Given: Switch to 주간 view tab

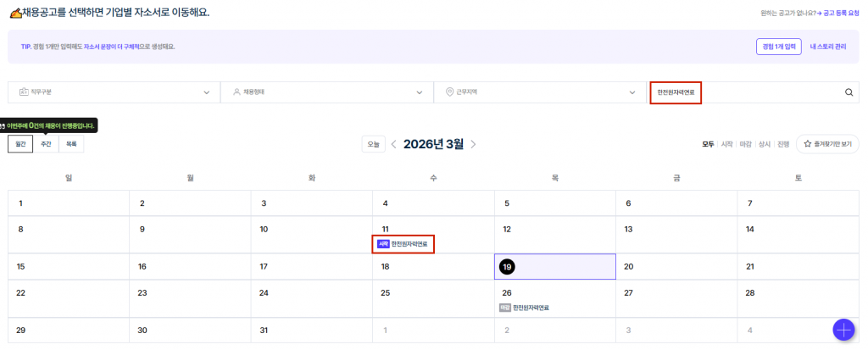Looking at the screenshot, I should coord(46,145).
